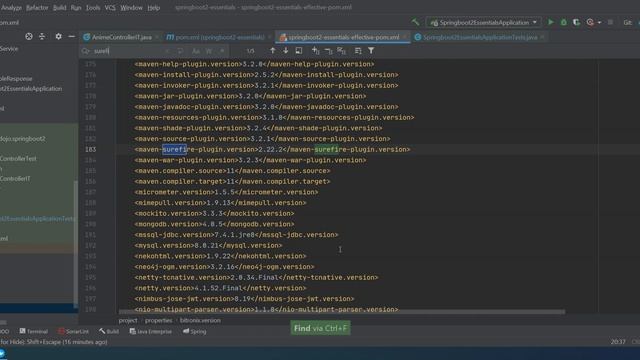Click the grey stop button in toolbar
Image resolution: width=640 pixels, height=360 pixels.
click(x=610, y=22)
